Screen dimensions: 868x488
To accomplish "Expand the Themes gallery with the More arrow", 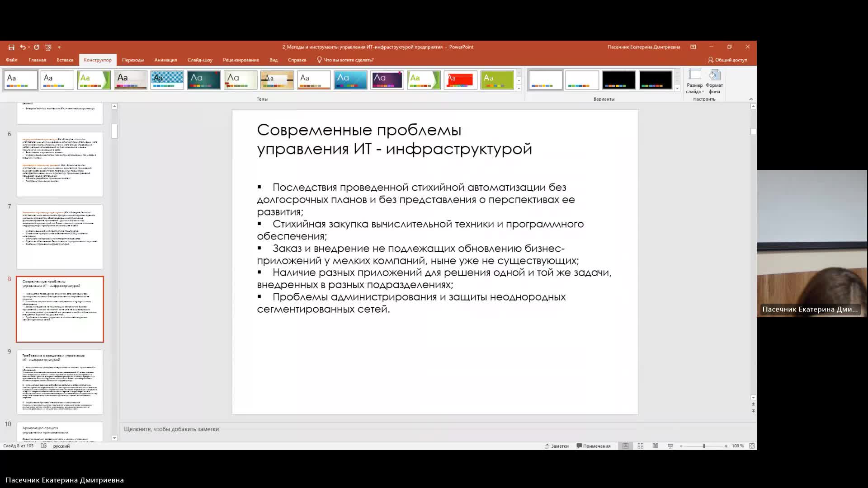I will (x=519, y=88).
